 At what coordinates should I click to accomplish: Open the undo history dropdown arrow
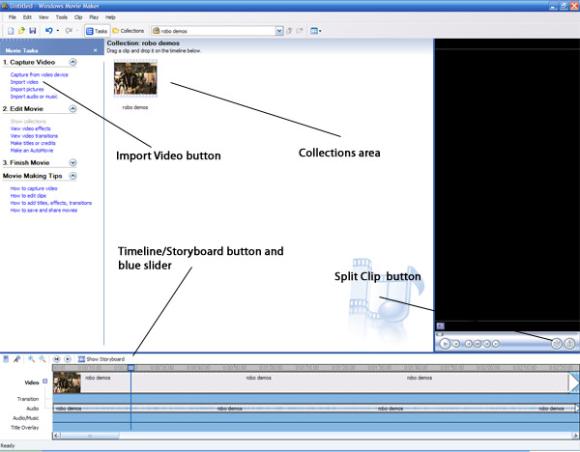(58, 31)
